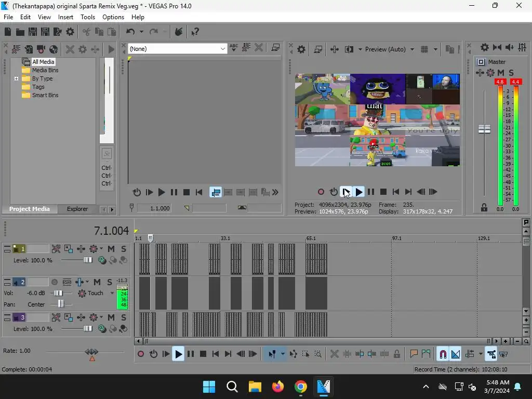Click the lock event padlock icon
Screen dimensions: 532x399
click(x=396, y=354)
